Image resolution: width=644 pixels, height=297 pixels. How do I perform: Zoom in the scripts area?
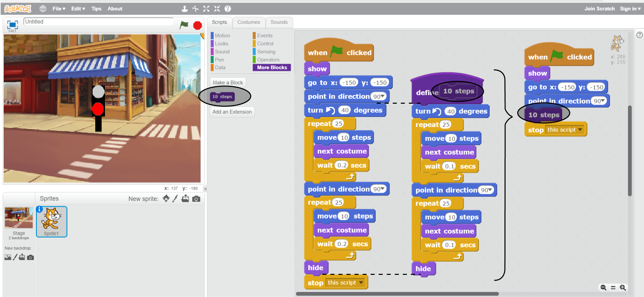pos(623,288)
